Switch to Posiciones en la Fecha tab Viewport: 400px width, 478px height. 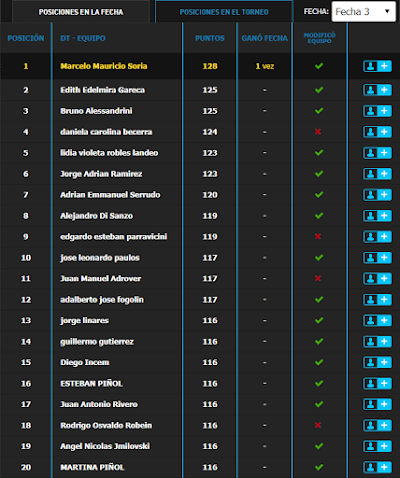pos(81,12)
